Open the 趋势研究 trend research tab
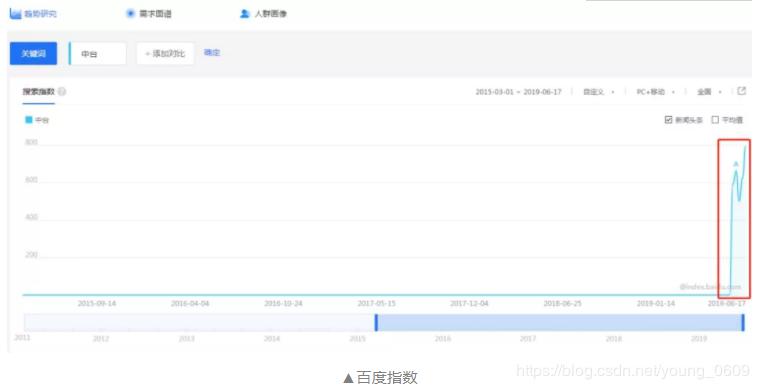 pyautogui.click(x=41, y=14)
